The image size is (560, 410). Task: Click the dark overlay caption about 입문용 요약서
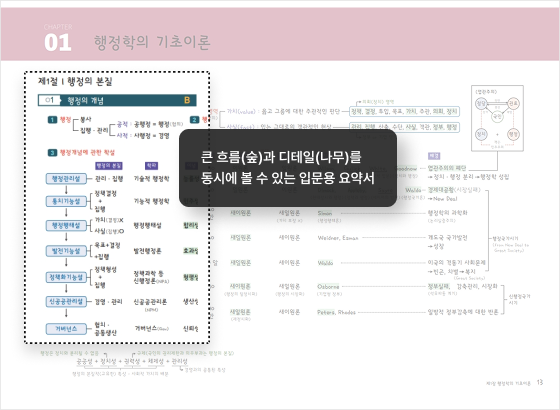pos(288,168)
